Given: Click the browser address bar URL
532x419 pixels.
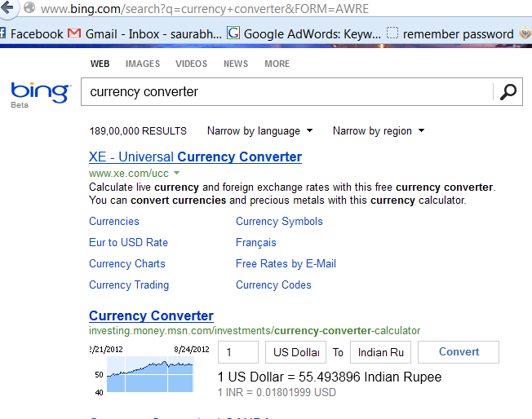Looking at the screenshot, I should [205, 8].
